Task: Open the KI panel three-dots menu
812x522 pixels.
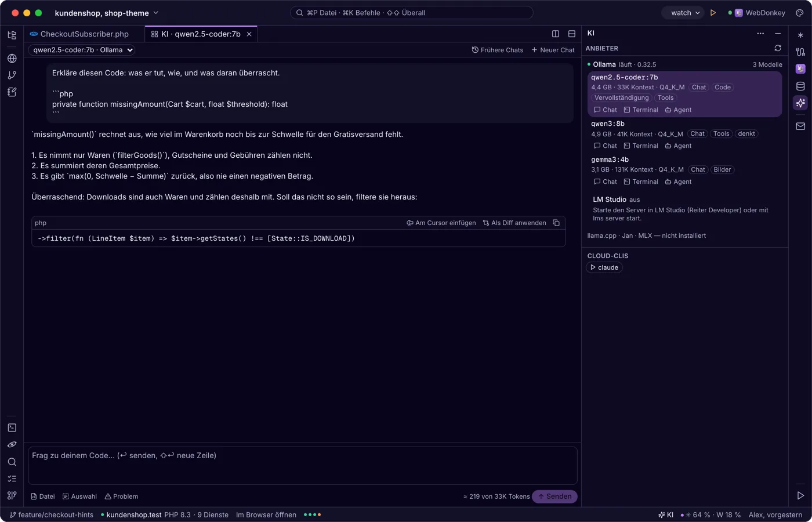Action: pos(760,33)
